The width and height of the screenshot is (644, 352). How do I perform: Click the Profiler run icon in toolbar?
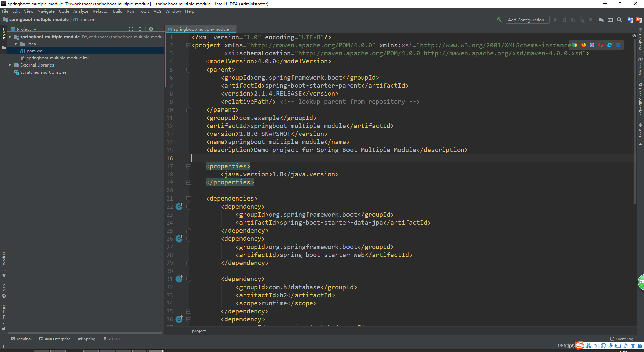[x=582, y=20]
